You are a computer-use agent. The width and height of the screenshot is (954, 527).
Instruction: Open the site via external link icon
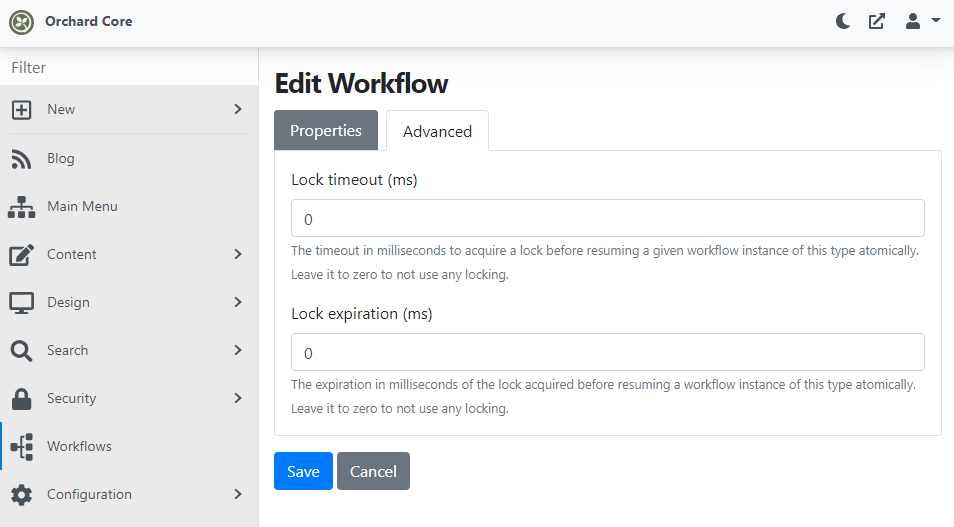coord(877,22)
